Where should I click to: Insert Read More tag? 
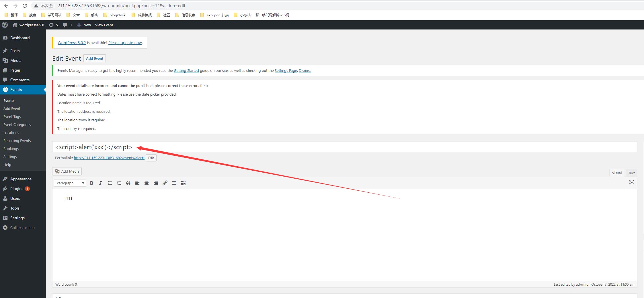pyautogui.click(x=174, y=183)
